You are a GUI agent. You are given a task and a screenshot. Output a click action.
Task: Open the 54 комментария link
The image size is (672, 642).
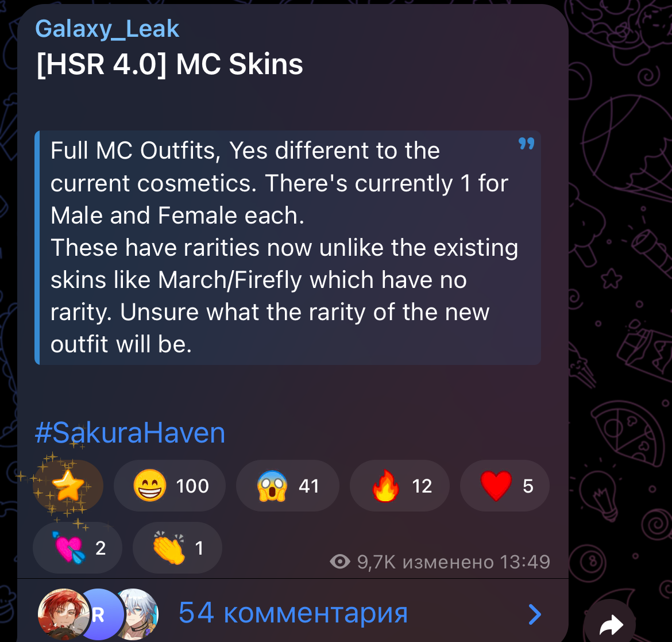(293, 613)
